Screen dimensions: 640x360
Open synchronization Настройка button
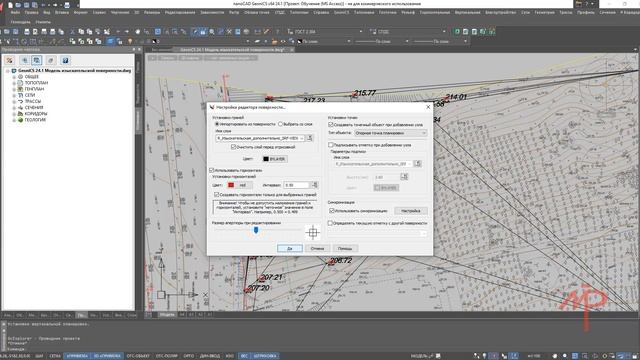(x=411, y=211)
